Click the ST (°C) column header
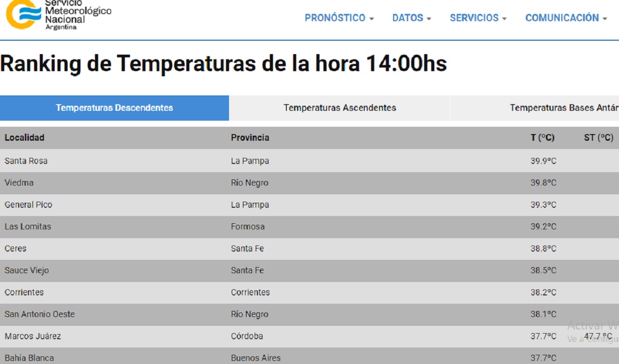 (x=598, y=138)
